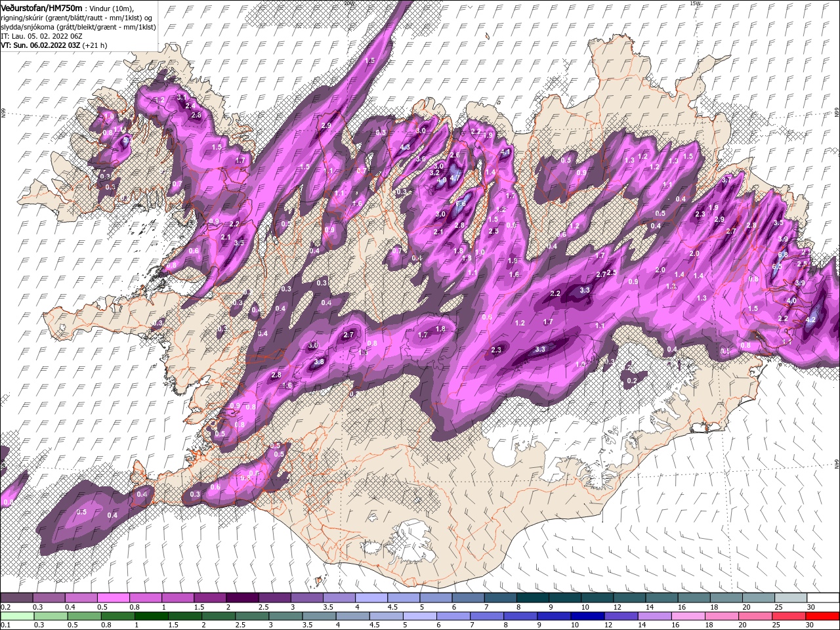Click rain scale swatch between 20 and 25
840x630 pixels.
[x=755, y=616]
